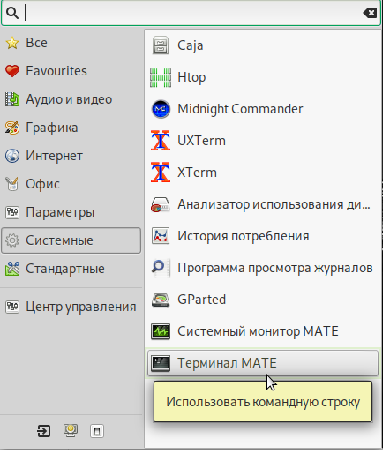Launch Htop by its label
Screen dimensions: 383x450
192,77
